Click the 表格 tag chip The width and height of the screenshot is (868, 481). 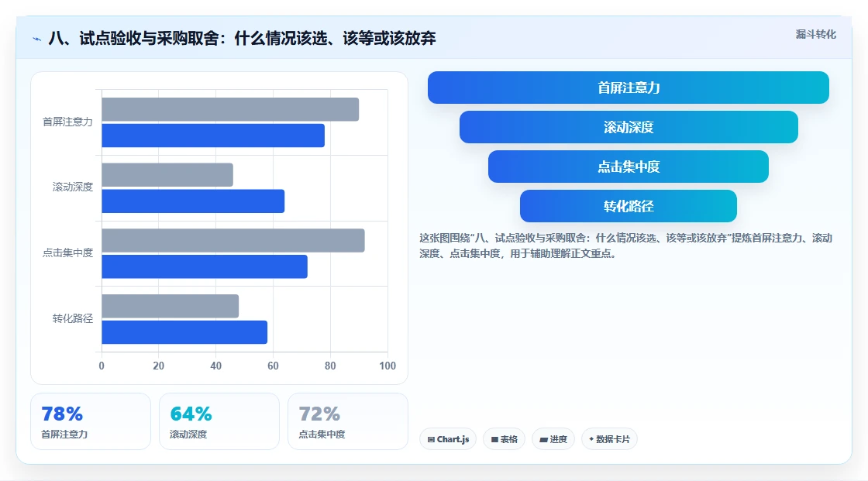[x=504, y=439]
